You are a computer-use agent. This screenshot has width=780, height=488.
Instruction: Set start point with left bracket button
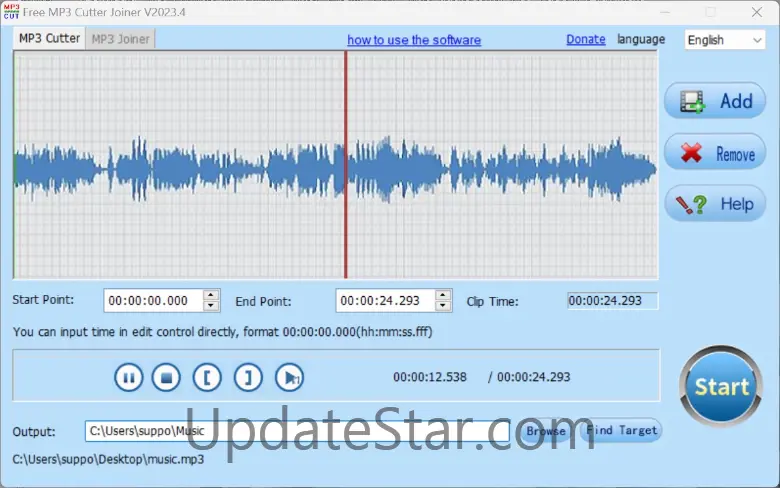206,378
